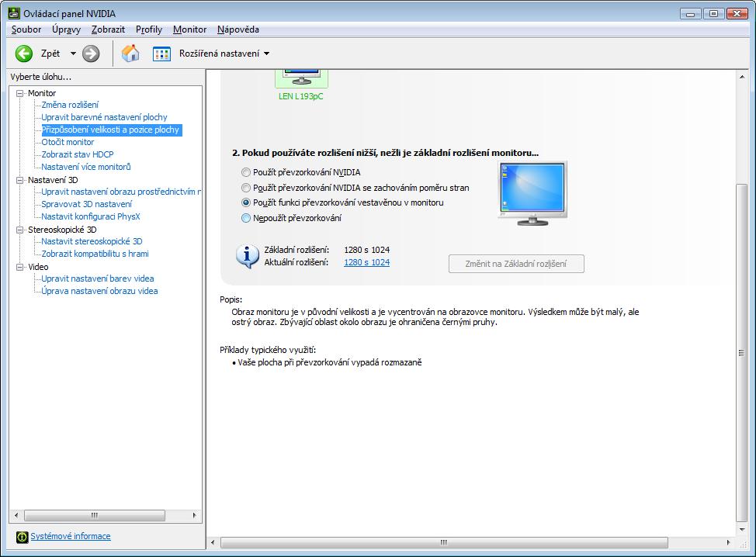Click the monitor preview image
The height and width of the screenshot is (557, 756).
click(532, 194)
